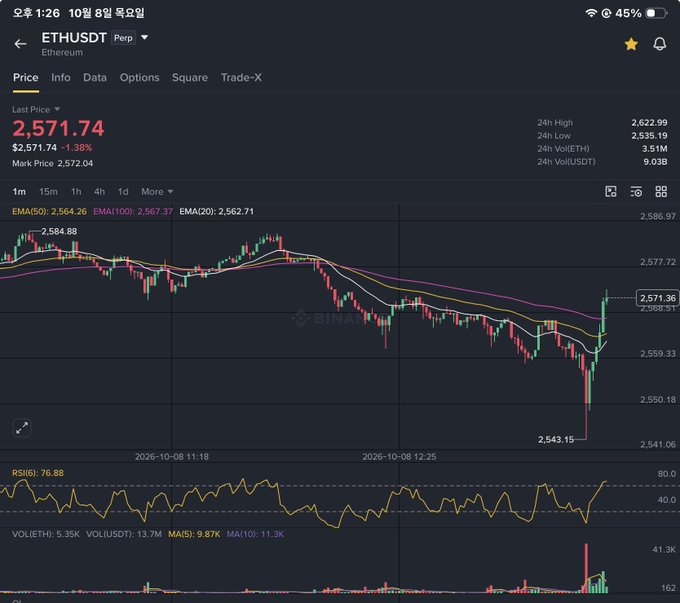Open the drawing tools chart icon

[x=611, y=191]
